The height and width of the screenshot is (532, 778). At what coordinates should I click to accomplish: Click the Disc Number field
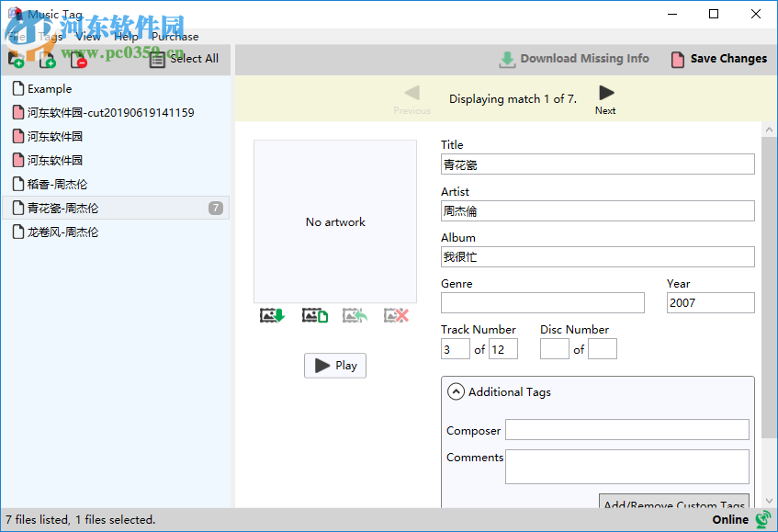(554, 349)
